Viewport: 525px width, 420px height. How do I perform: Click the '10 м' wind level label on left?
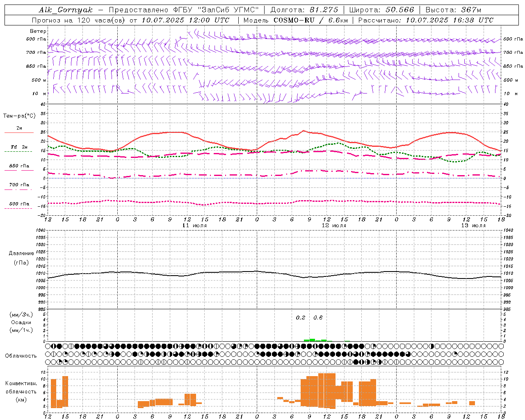(39, 94)
